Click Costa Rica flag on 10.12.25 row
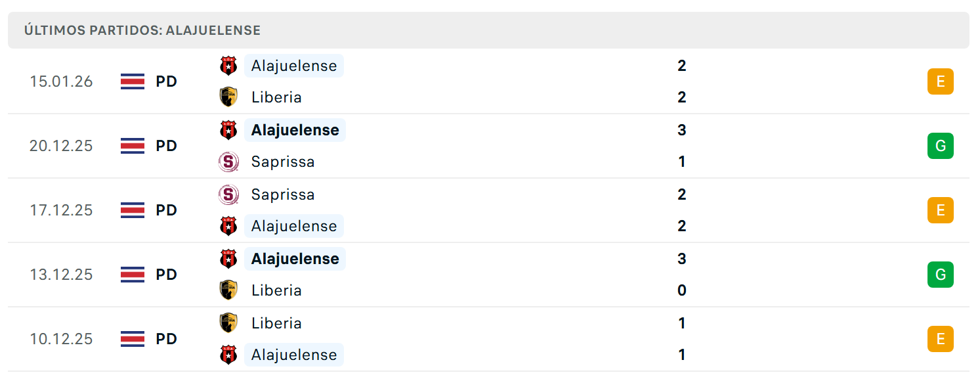Screen dimensions: 980x381 tap(133, 339)
